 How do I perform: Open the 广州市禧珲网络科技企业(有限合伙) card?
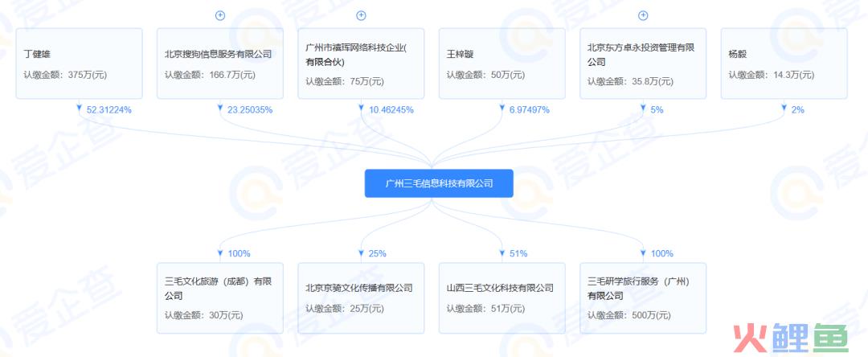pos(361,64)
